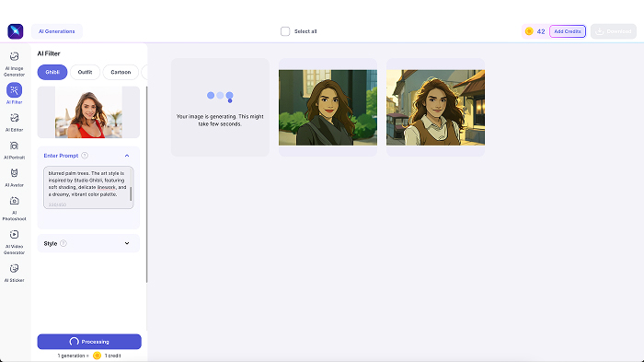Click the Add Credits button
The width and height of the screenshot is (644, 362).
pyautogui.click(x=568, y=31)
